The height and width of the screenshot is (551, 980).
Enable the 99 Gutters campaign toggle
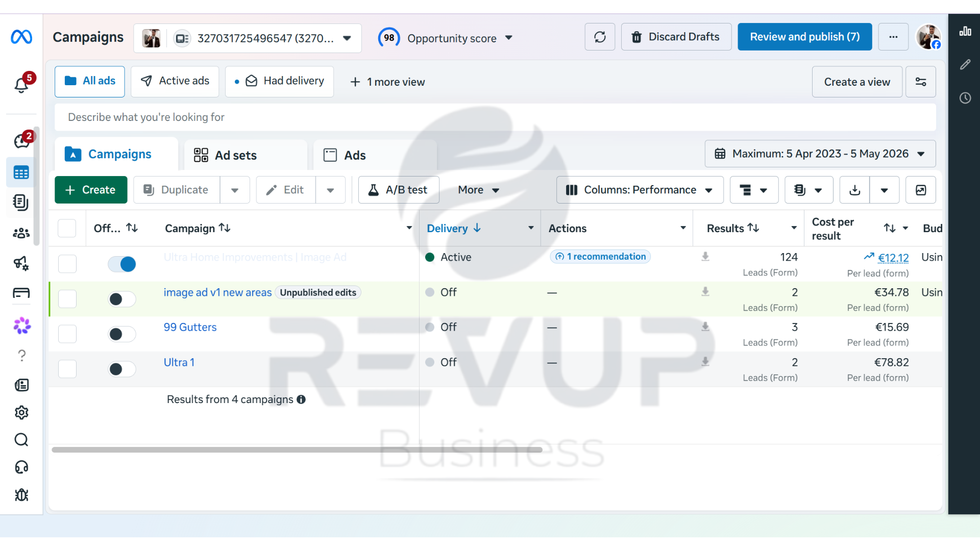122,334
